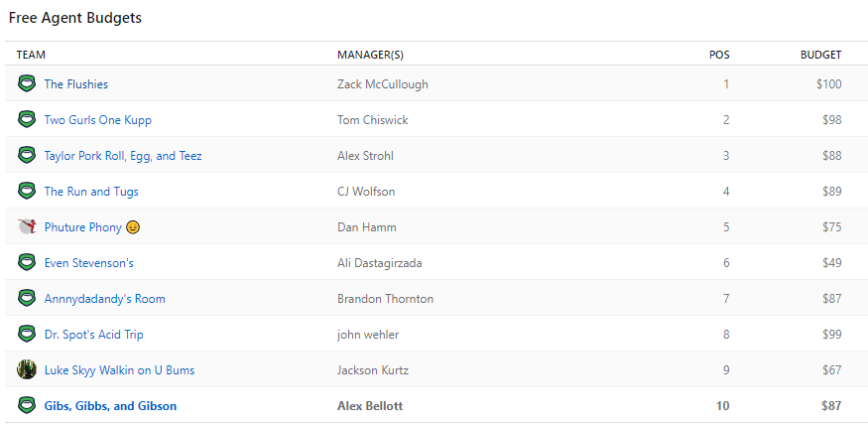
Task: Click The Flushies team logo icon
Action: tap(27, 84)
